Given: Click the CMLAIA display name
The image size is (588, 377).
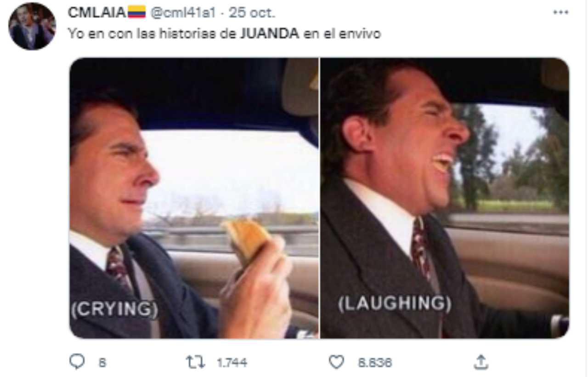Looking at the screenshot, I should pyautogui.click(x=97, y=12).
